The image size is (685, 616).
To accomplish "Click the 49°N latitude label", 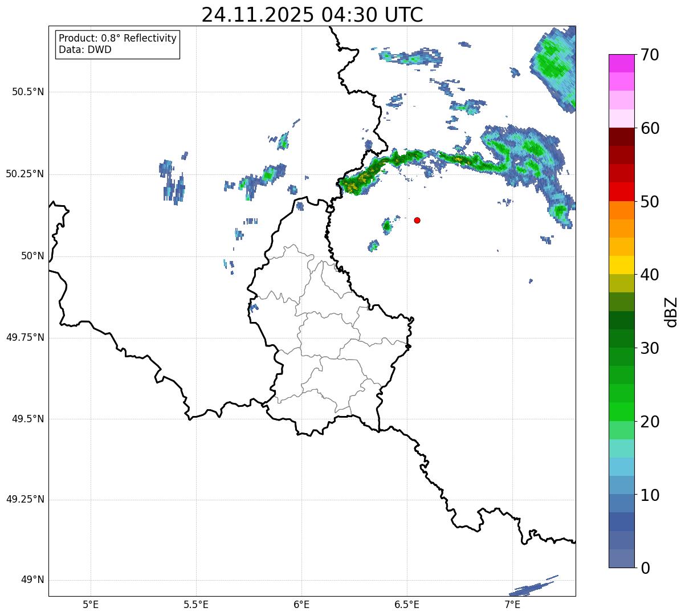I will pos(32,580).
